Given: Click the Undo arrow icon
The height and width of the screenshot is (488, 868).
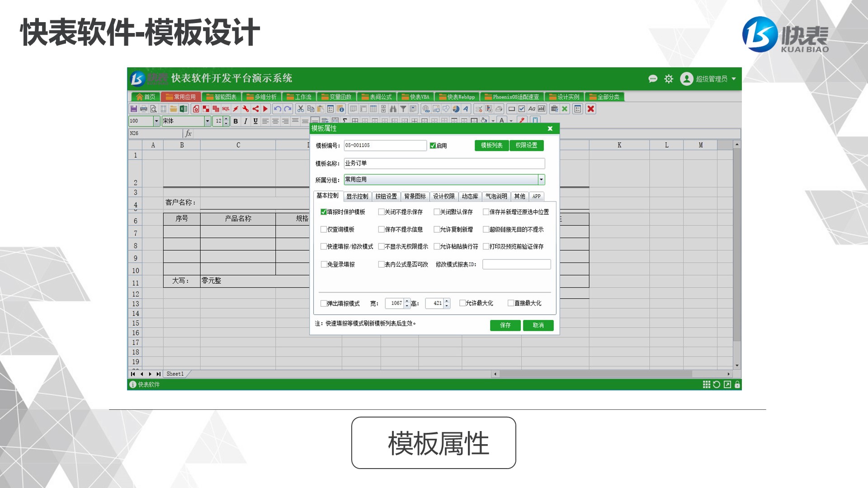Looking at the screenshot, I should pyautogui.click(x=278, y=109).
